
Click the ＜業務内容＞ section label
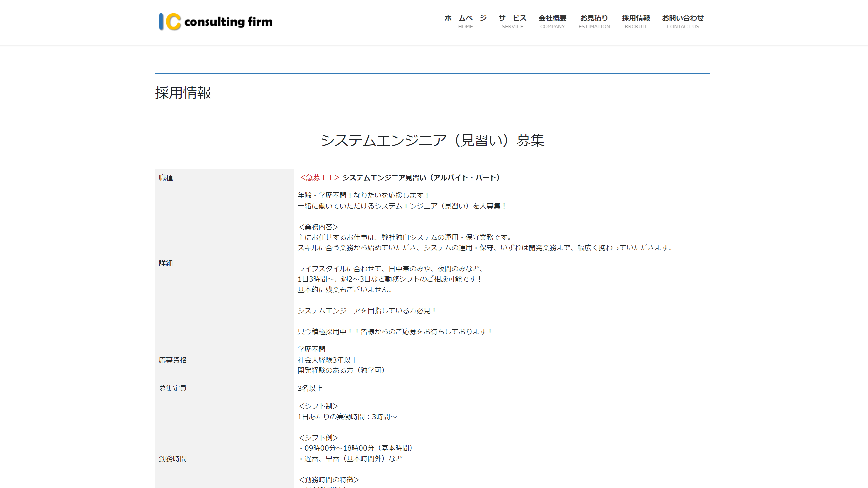tap(318, 227)
